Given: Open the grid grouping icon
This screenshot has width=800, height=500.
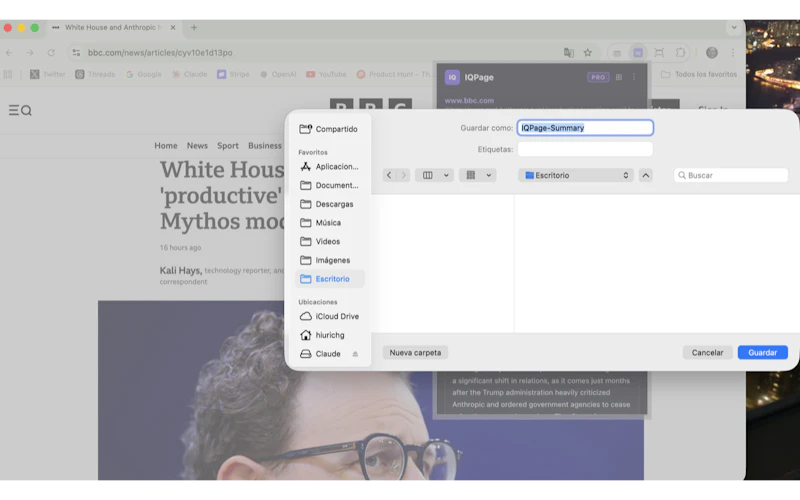Looking at the screenshot, I should tap(471, 175).
